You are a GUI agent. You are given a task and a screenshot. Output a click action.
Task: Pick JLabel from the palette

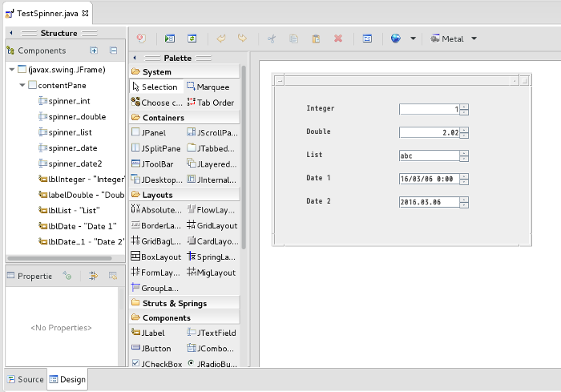click(x=148, y=333)
